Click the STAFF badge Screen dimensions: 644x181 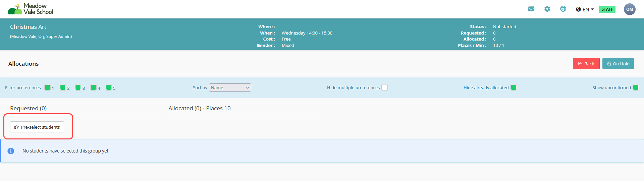[x=607, y=9]
